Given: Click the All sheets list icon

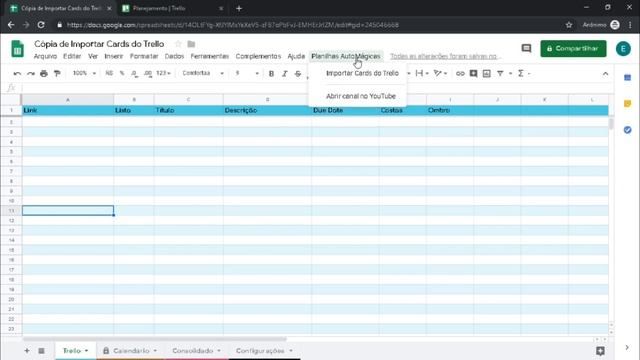Looking at the screenshot, I should click(41, 351).
